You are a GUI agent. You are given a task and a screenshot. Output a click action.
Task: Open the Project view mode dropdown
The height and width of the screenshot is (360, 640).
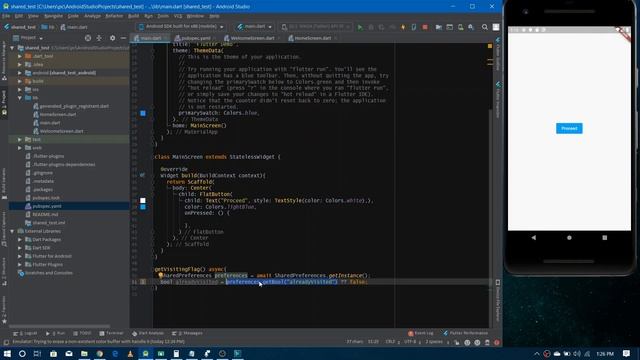28,38
